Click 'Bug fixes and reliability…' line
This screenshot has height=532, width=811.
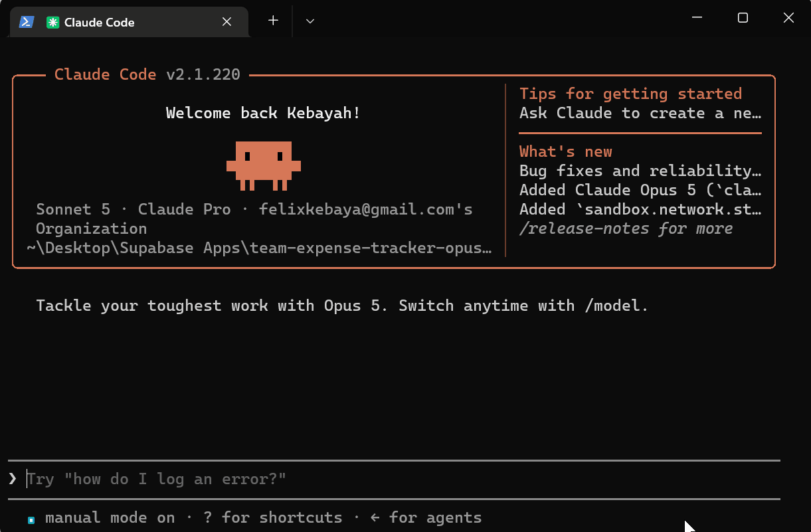(x=640, y=171)
